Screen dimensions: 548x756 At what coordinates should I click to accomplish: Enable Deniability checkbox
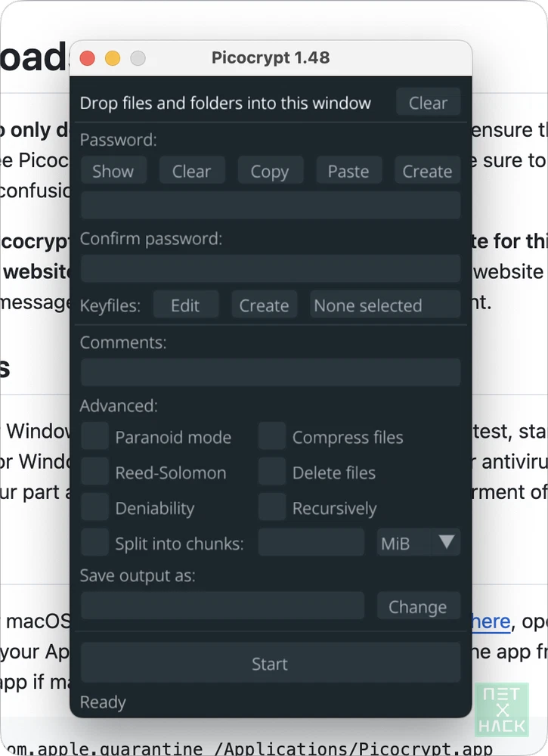[x=94, y=507]
